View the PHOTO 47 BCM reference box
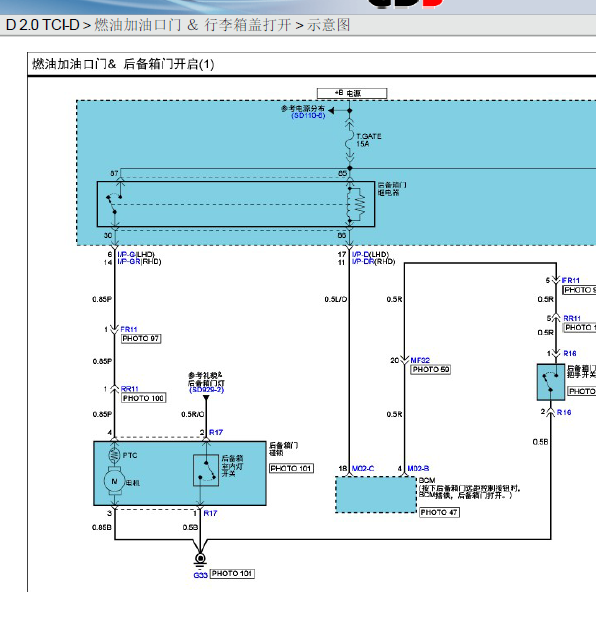Image resolution: width=596 pixels, height=638 pixels. coord(439,512)
